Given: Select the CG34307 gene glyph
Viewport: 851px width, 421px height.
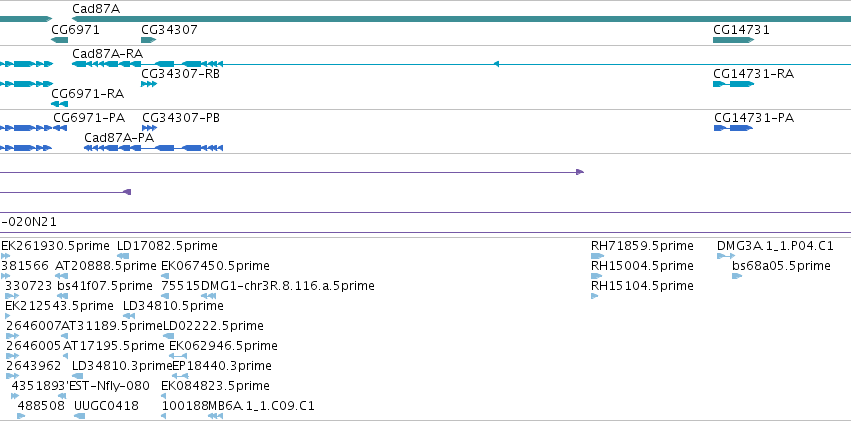Looking at the screenshot, I should (148, 40).
